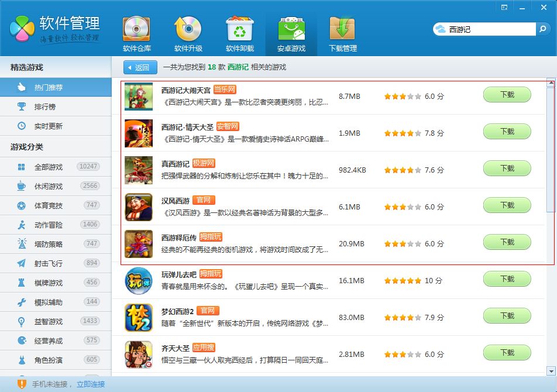Click the 玩弹儿去吧 game icon

(x=139, y=281)
